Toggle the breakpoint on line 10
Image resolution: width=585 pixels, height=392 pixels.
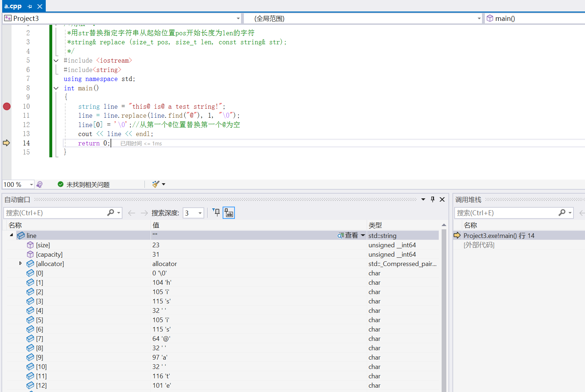click(7, 107)
